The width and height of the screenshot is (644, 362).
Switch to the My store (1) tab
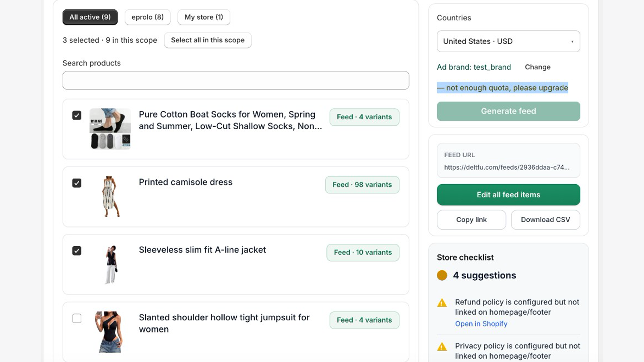[x=204, y=17]
